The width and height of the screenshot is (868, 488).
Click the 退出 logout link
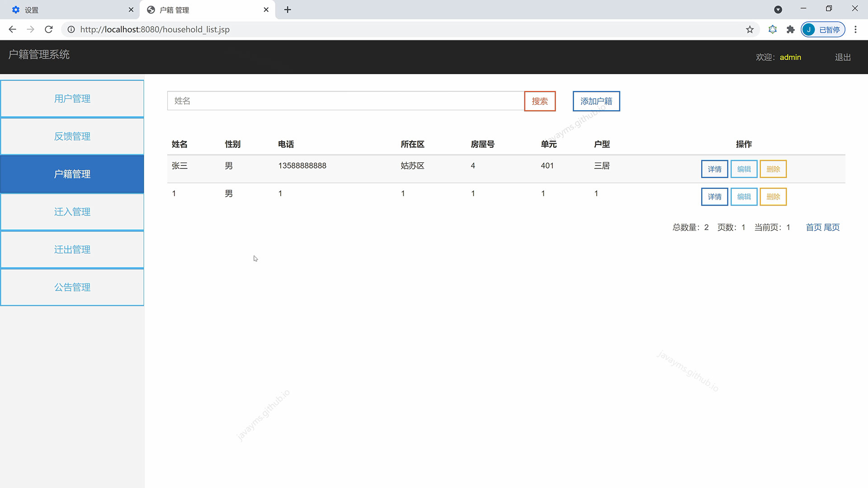pos(843,57)
